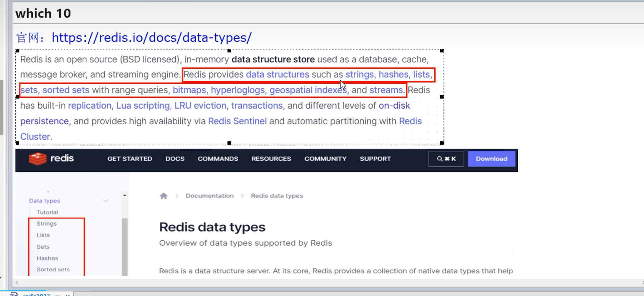This screenshot has width=644, height=296.
Task: Follow the 'geospatial indexes' link
Action: (308, 90)
